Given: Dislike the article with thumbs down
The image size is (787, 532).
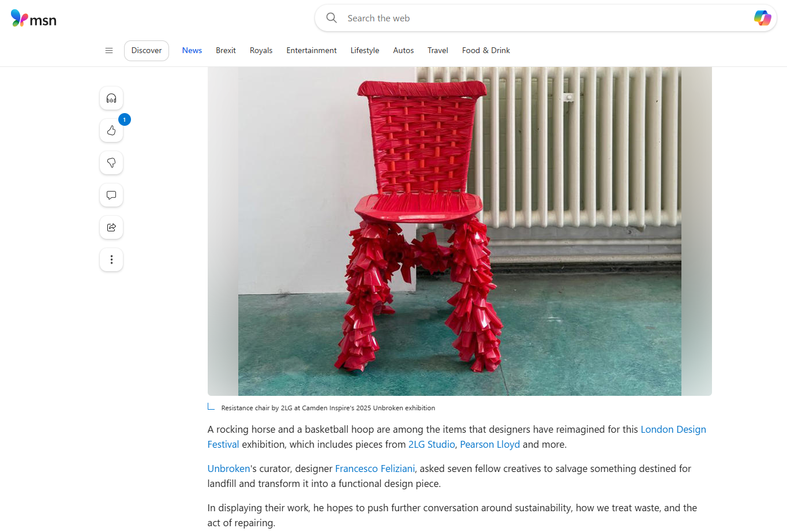Looking at the screenshot, I should point(111,163).
